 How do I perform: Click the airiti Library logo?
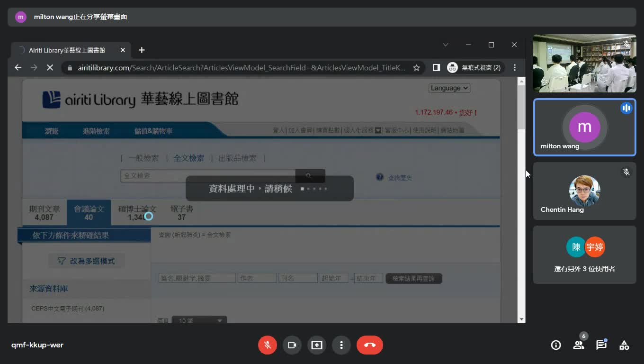tap(140, 100)
